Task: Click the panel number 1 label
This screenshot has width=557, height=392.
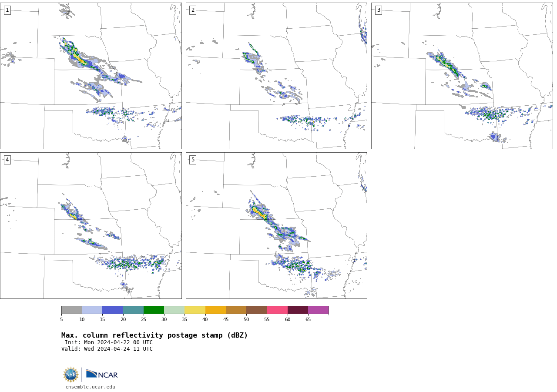Action: (x=7, y=10)
